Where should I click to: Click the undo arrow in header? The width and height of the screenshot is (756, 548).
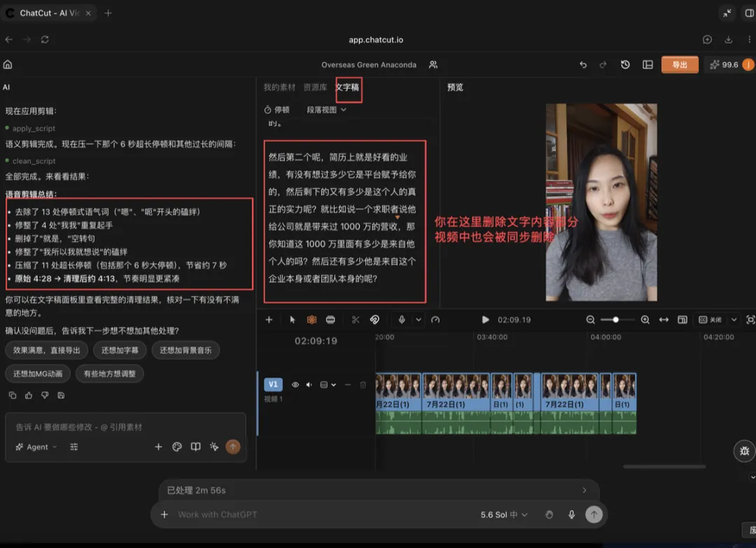tap(583, 64)
